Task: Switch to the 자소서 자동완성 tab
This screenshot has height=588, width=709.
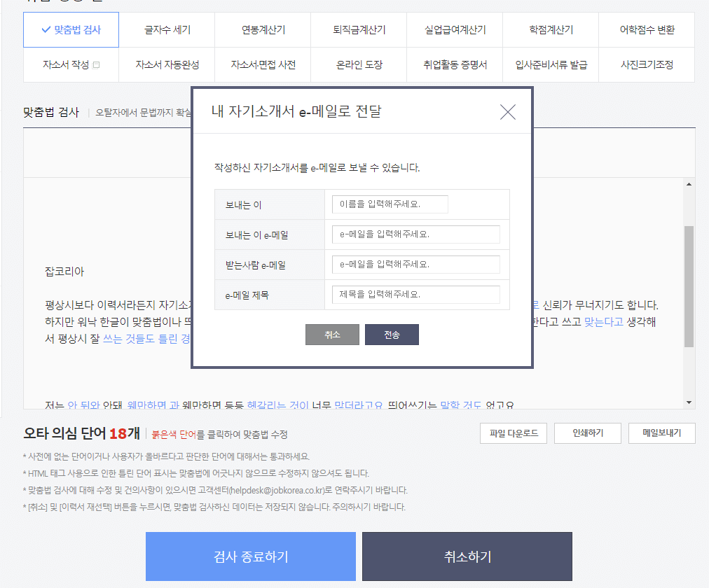Action: tap(167, 64)
